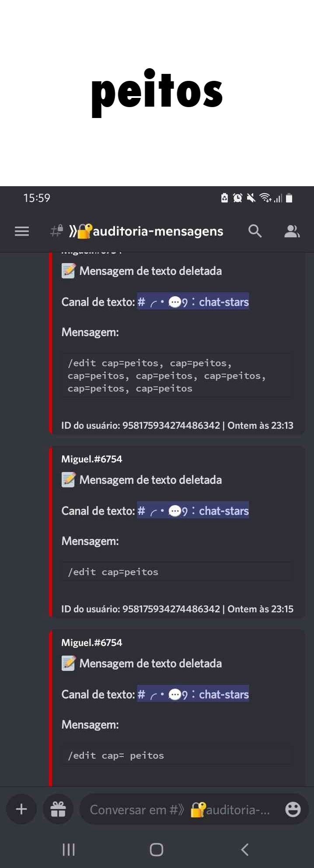Viewport: 314px width, 868px height.
Task: Tap the 'peitos' caption image at top
Action: tap(157, 93)
